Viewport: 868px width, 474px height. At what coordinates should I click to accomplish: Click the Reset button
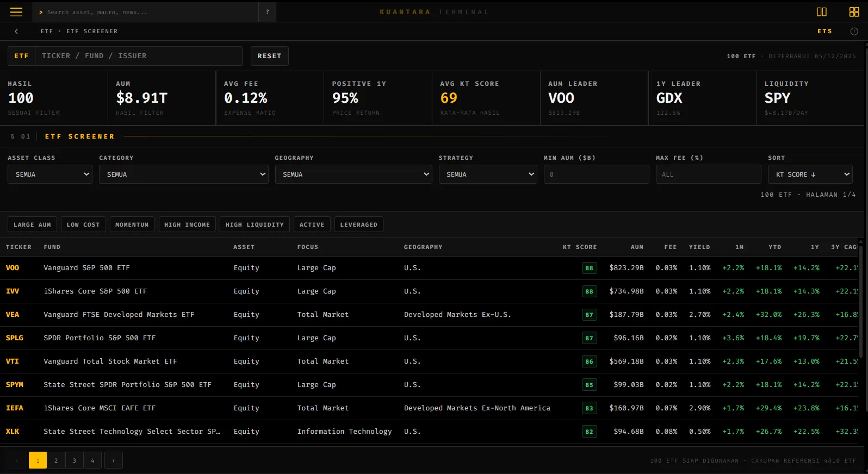pyautogui.click(x=269, y=56)
